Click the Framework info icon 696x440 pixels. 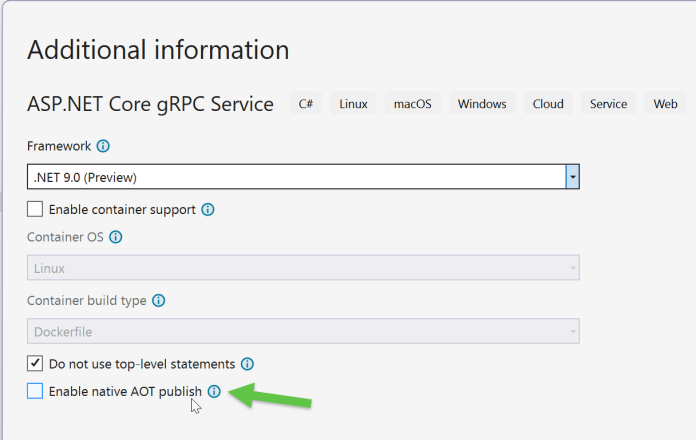click(103, 146)
